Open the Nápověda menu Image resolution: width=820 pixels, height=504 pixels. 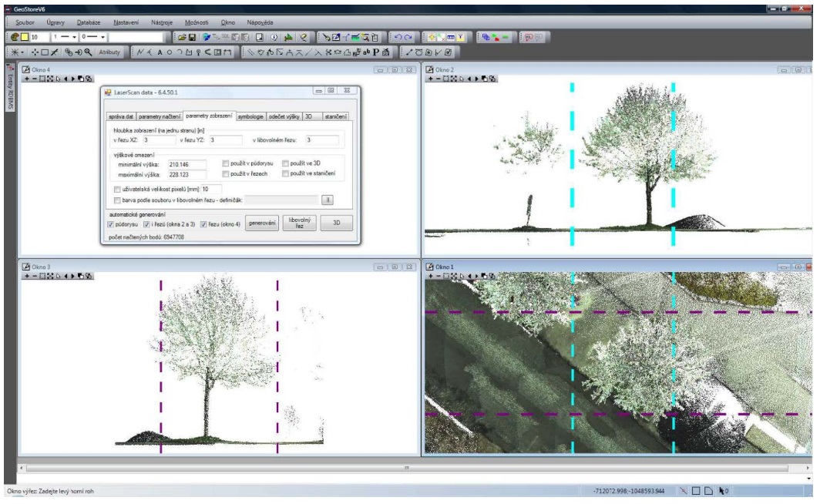tap(260, 22)
